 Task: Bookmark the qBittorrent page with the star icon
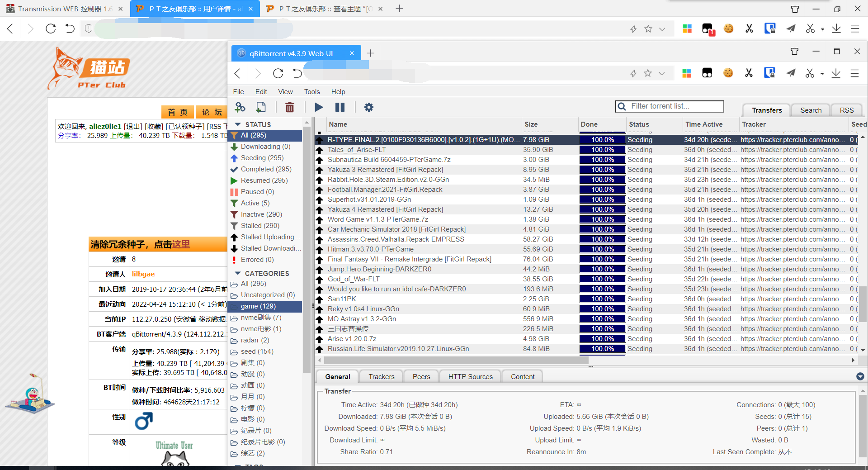(648, 73)
